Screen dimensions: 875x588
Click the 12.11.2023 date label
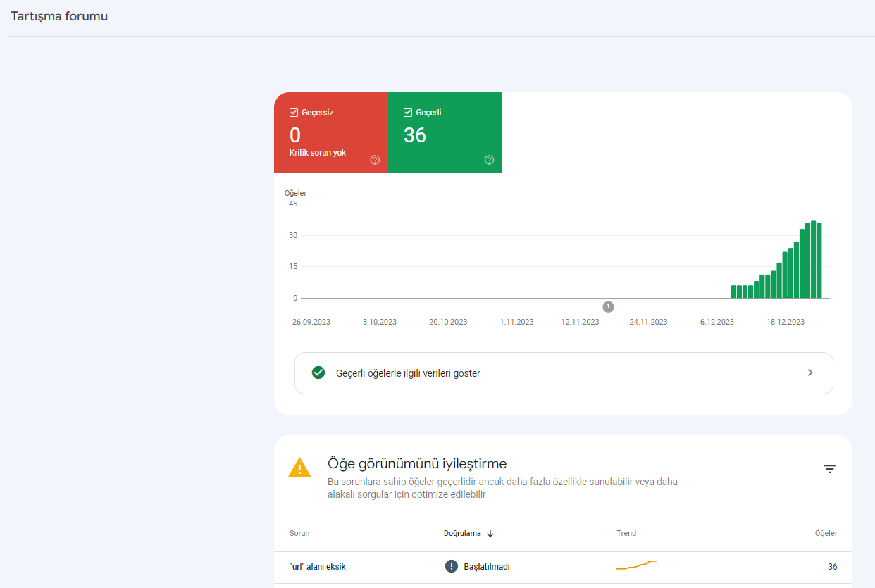581,322
